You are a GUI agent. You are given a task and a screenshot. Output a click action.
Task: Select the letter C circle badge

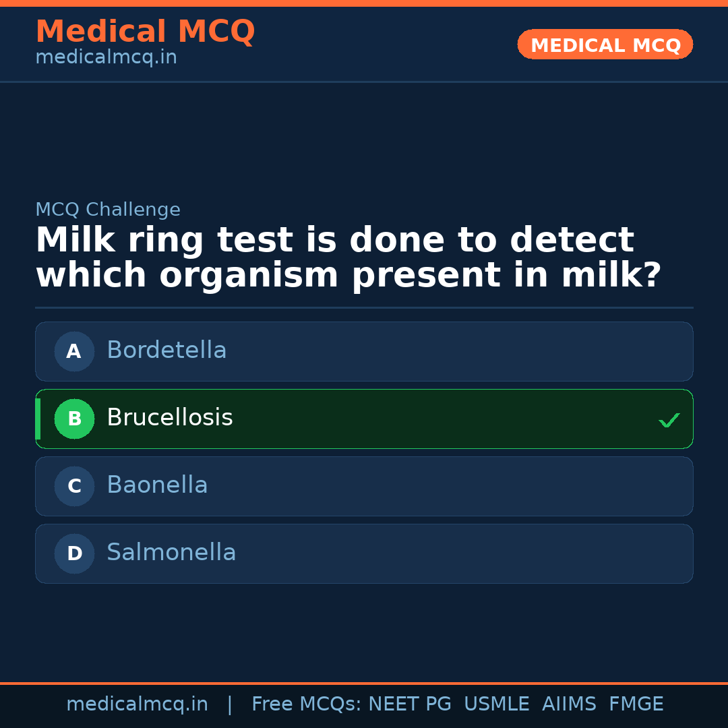coord(74,486)
